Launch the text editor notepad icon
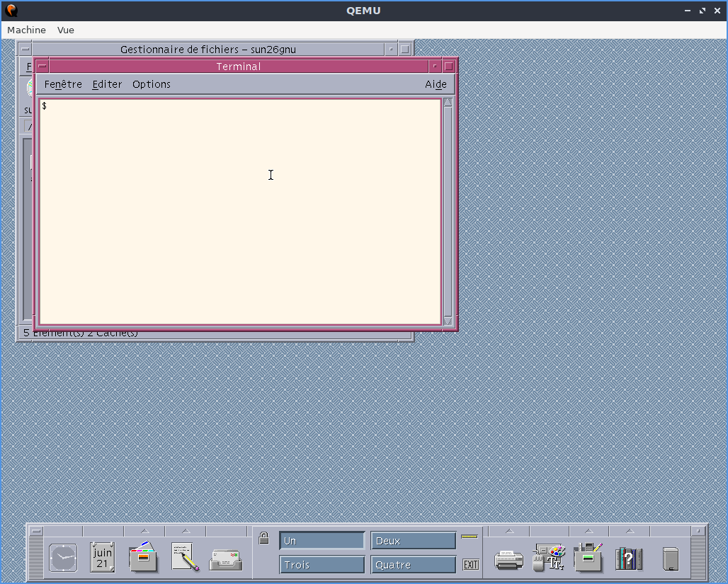 pos(185,556)
